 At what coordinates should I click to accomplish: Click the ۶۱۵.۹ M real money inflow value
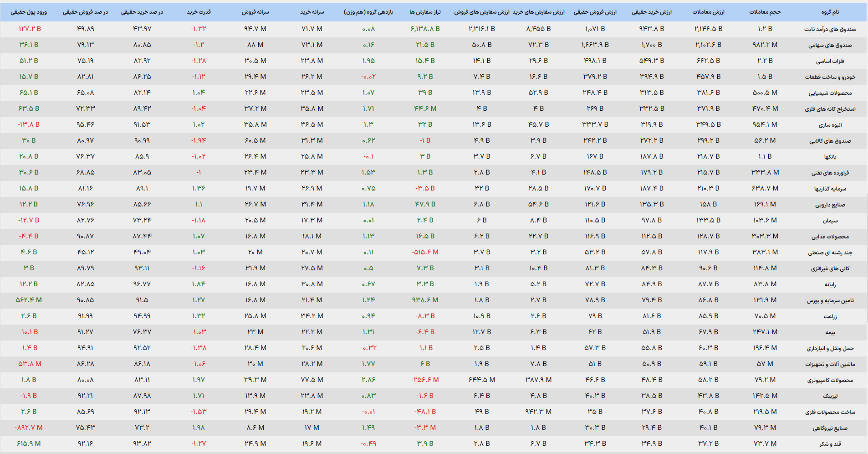(x=29, y=444)
